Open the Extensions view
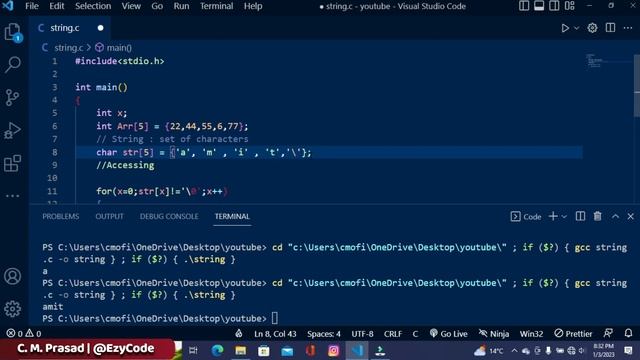640x360 pixels. [13, 163]
